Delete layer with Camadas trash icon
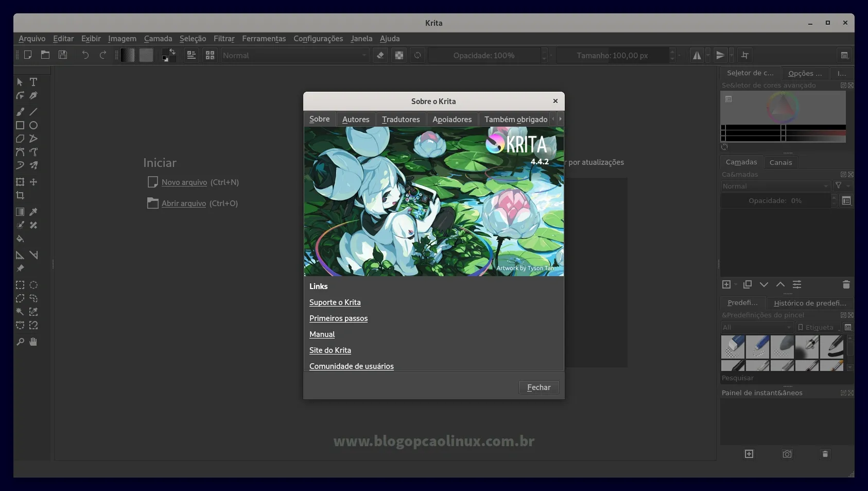This screenshot has height=491, width=868. tap(846, 284)
